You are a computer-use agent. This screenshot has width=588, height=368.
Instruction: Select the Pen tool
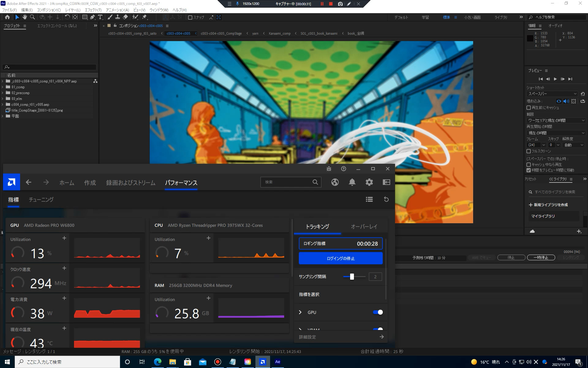pyautogui.click(x=92, y=17)
